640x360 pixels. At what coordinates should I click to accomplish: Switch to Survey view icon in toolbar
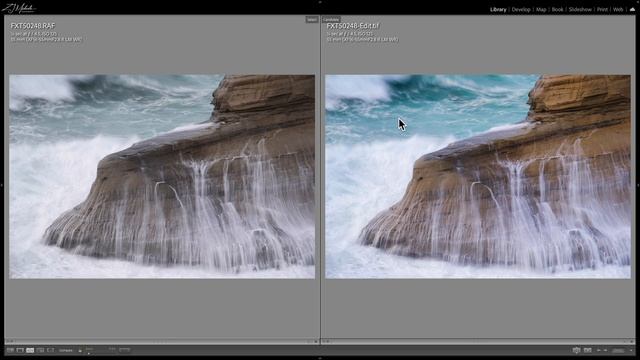40,350
